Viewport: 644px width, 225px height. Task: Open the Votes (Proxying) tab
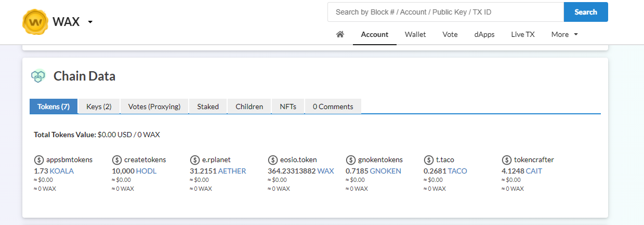tap(154, 107)
